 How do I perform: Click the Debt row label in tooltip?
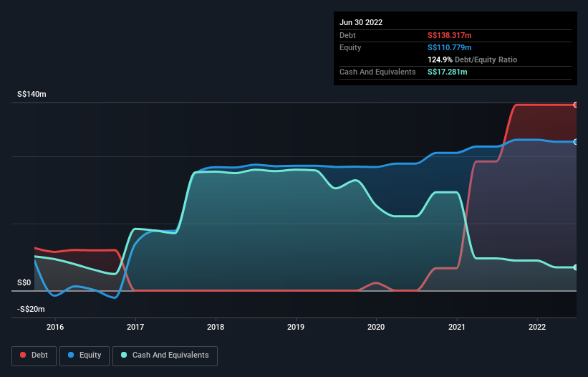click(347, 35)
